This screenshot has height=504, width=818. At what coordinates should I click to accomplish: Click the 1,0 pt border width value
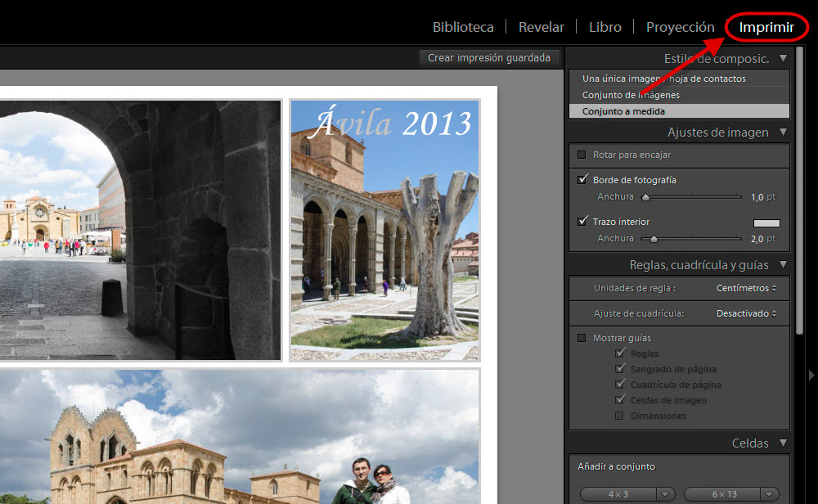coord(757,197)
